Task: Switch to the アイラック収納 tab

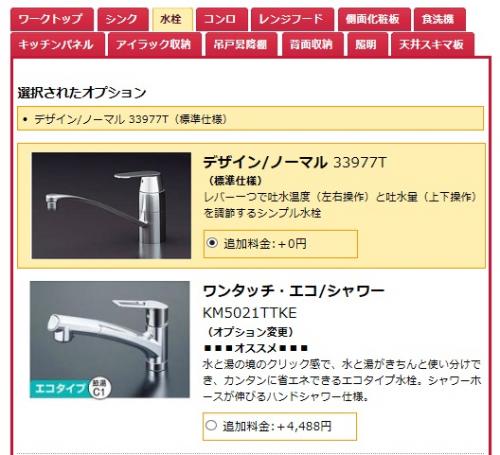Action: click(x=155, y=44)
